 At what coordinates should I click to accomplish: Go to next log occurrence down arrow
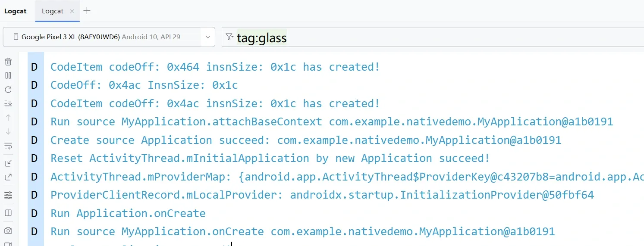point(8,131)
